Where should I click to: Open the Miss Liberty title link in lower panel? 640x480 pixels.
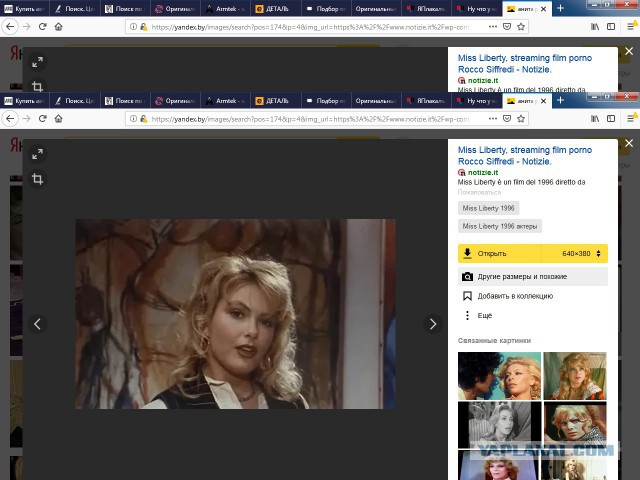tap(524, 156)
